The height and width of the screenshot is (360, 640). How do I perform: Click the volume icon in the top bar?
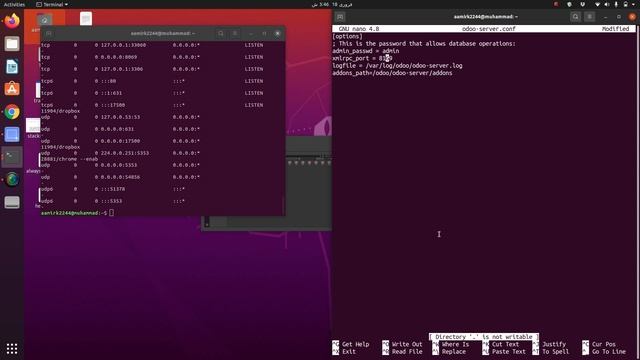coord(607,4)
